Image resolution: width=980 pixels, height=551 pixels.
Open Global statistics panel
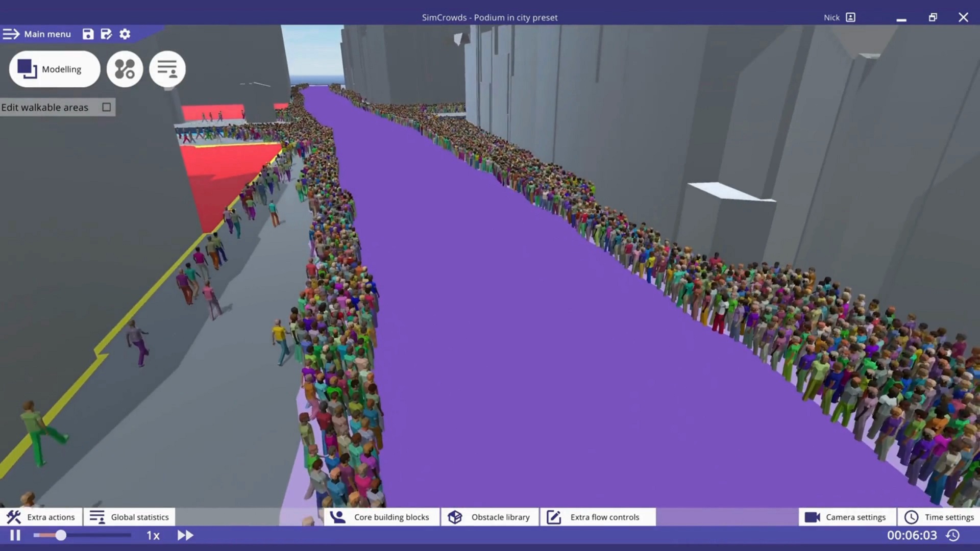[x=129, y=517]
